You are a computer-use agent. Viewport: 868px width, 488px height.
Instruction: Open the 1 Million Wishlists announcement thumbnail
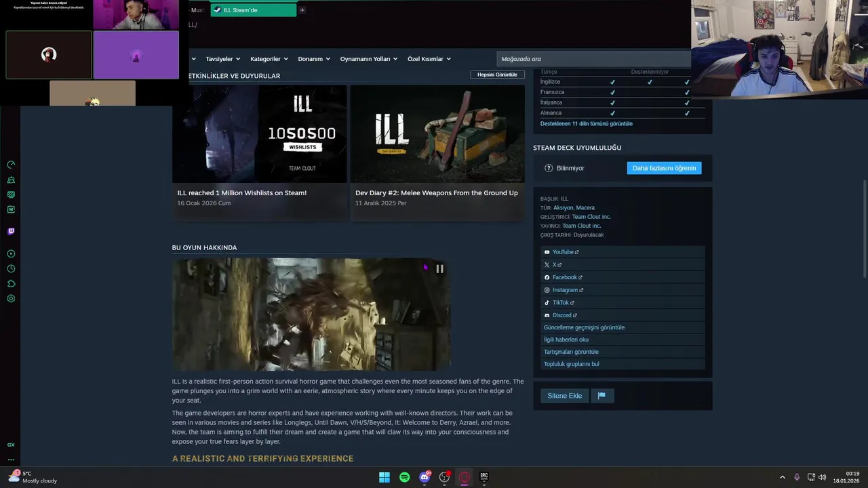(x=259, y=134)
